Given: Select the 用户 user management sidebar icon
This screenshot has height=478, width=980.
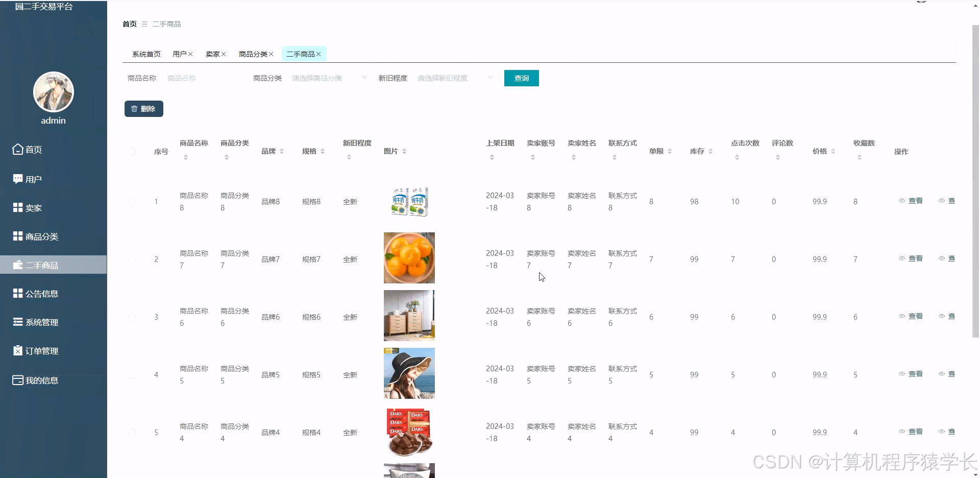Looking at the screenshot, I should [x=17, y=178].
